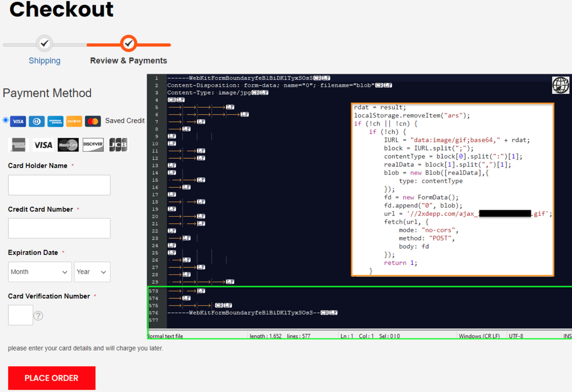Click the blue American Express icon
The width and height of the screenshot is (572, 392).
[55, 121]
